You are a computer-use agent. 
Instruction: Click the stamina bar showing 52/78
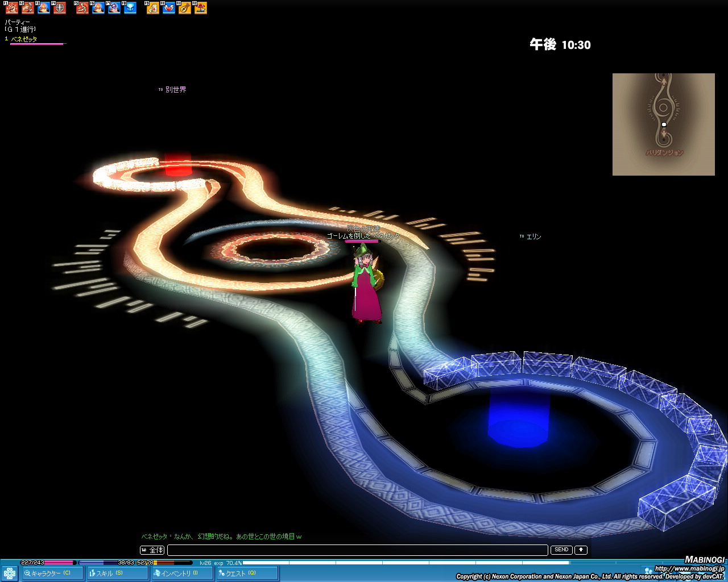(165, 563)
